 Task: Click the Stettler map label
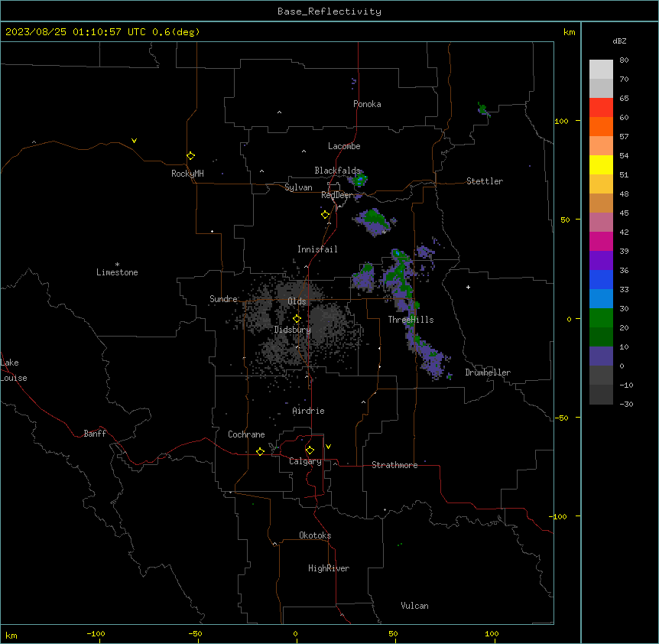point(485,181)
